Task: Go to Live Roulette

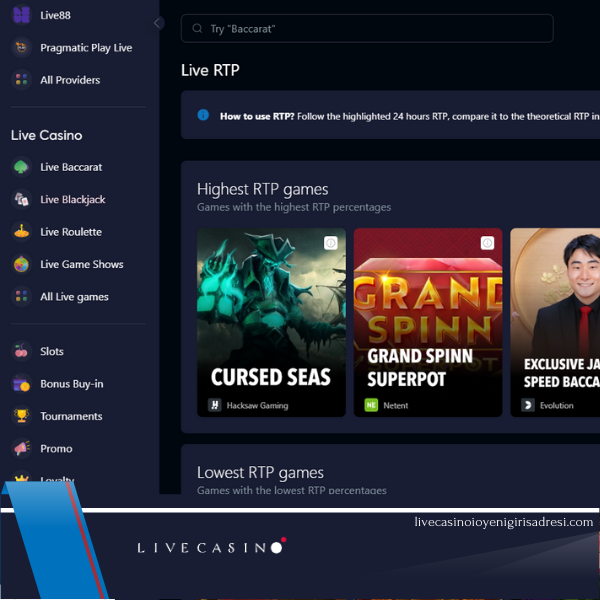Action: pyautogui.click(x=71, y=232)
